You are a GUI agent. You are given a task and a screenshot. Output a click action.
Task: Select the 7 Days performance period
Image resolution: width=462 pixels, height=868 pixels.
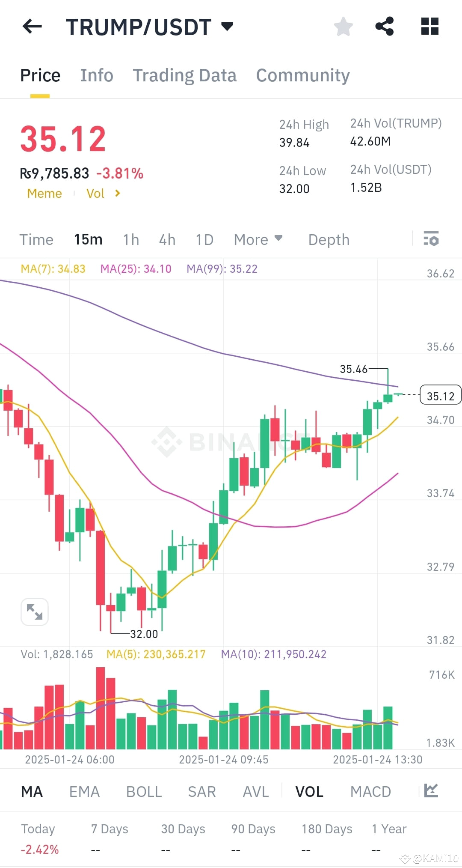(110, 829)
